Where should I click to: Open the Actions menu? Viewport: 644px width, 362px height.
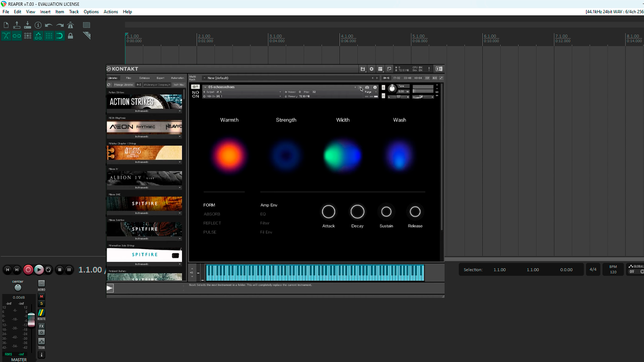point(111,12)
